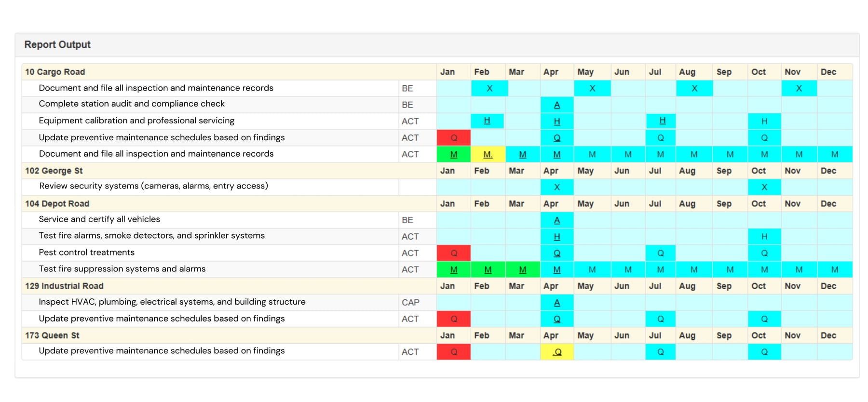Click the CAP code in Inspect HVAC row
This screenshot has width=868, height=402.
(410, 302)
